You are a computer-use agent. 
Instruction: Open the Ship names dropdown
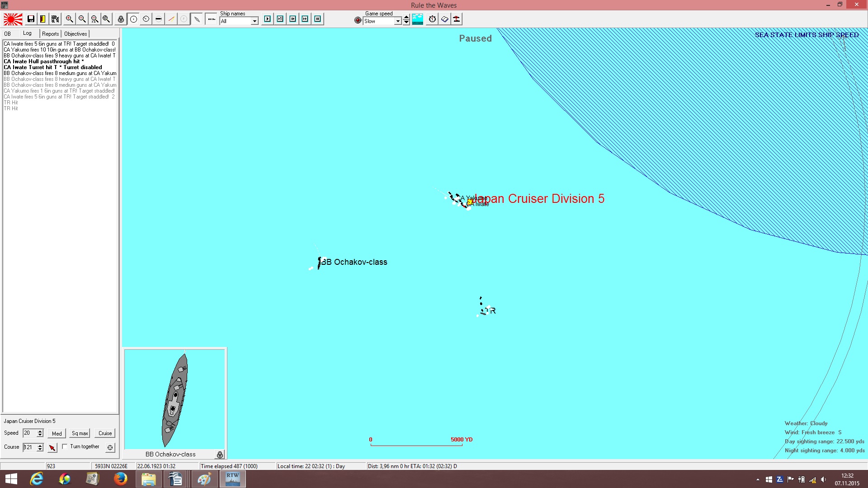click(x=255, y=21)
